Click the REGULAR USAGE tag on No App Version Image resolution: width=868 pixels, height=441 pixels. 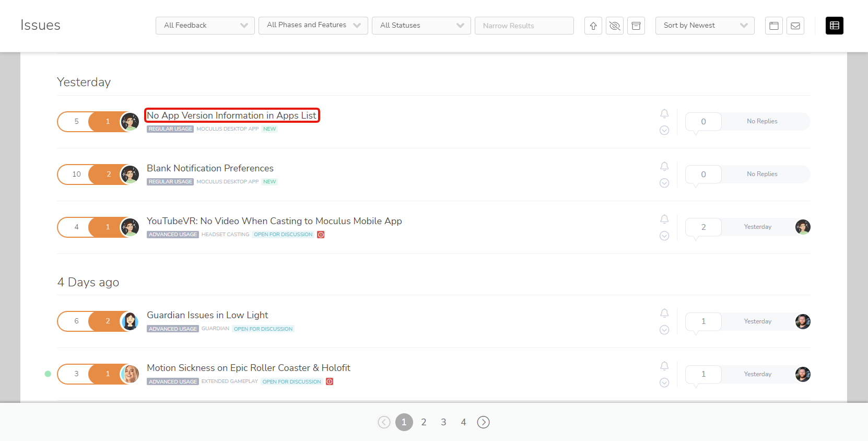(x=170, y=129)
